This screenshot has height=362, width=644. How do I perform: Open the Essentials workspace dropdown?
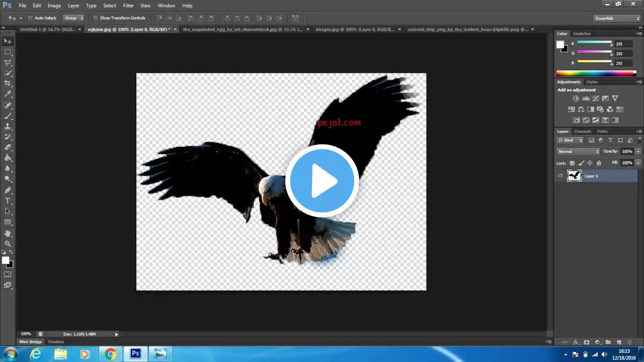coord(617,18)
